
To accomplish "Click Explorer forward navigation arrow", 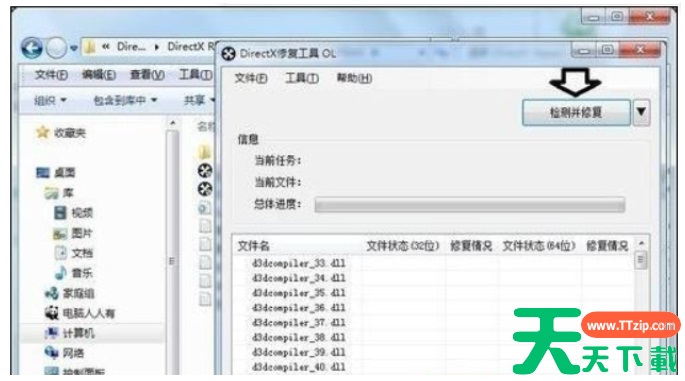I will click(x=56, y=48).
